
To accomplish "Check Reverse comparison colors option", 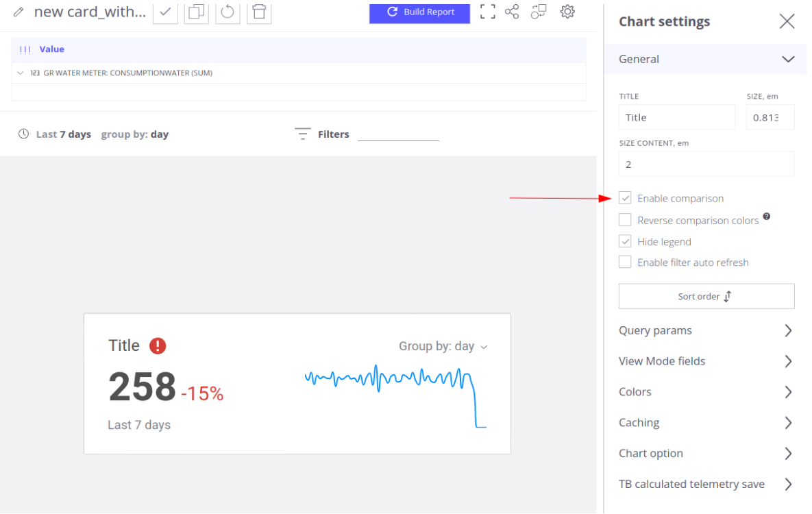I will [625, 220].
